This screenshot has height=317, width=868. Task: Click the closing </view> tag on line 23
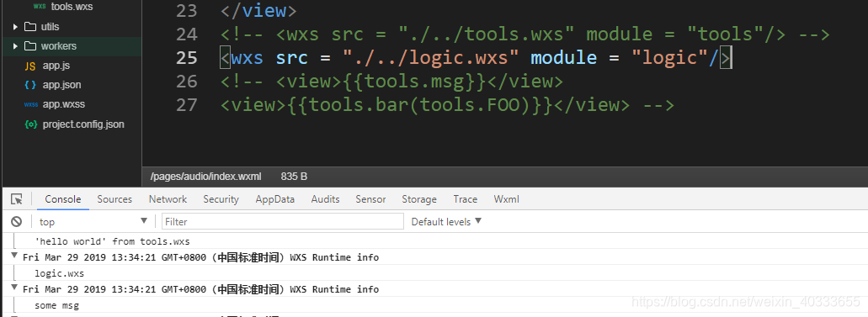click(x=259, y=11)
